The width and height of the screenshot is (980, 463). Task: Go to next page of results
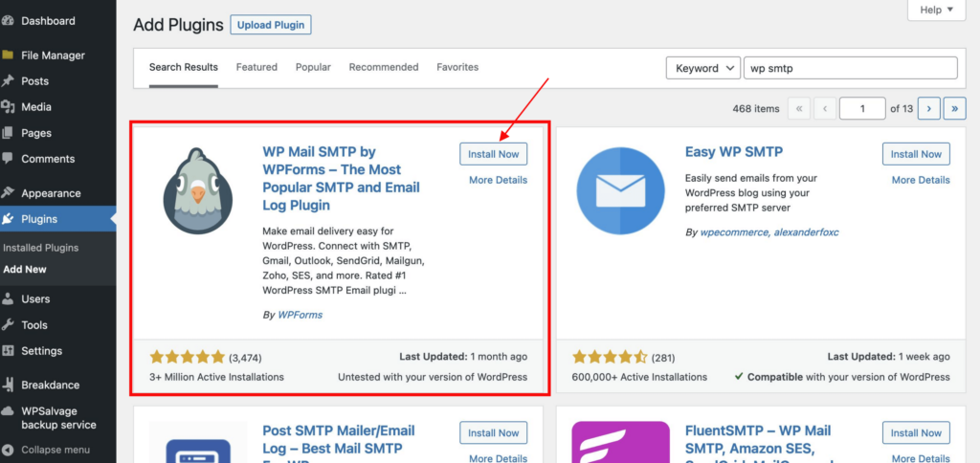tap(928, 109)
